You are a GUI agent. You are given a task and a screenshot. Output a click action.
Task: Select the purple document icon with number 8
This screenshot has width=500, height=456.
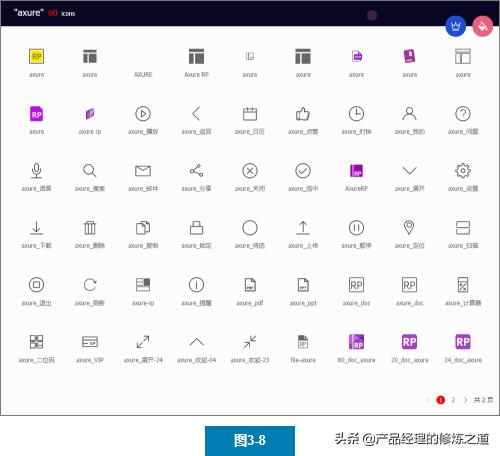pyautogui.click(x=410, y=56)
